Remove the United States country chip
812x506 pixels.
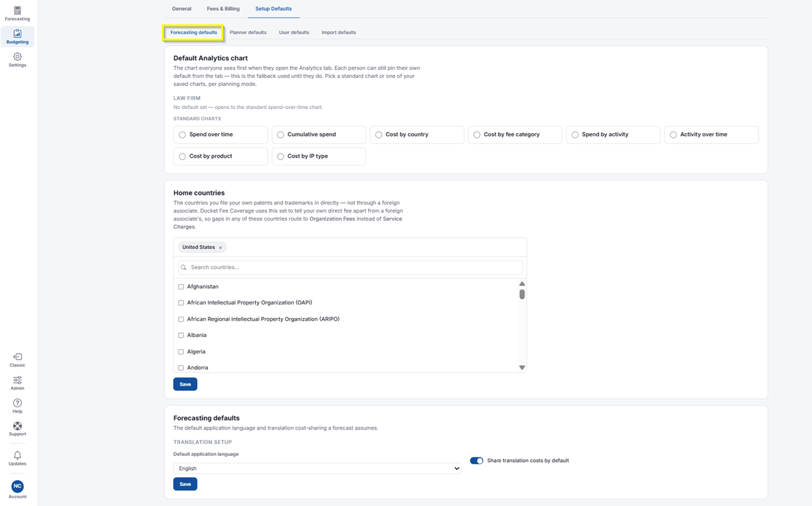click(x=220, y=248)
